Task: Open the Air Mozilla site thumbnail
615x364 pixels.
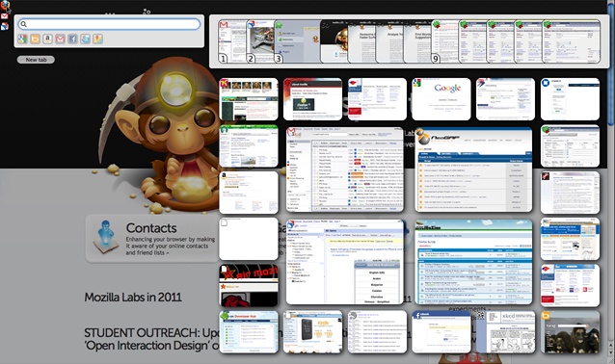Action: pyautogui.click(x=249, y=285)
